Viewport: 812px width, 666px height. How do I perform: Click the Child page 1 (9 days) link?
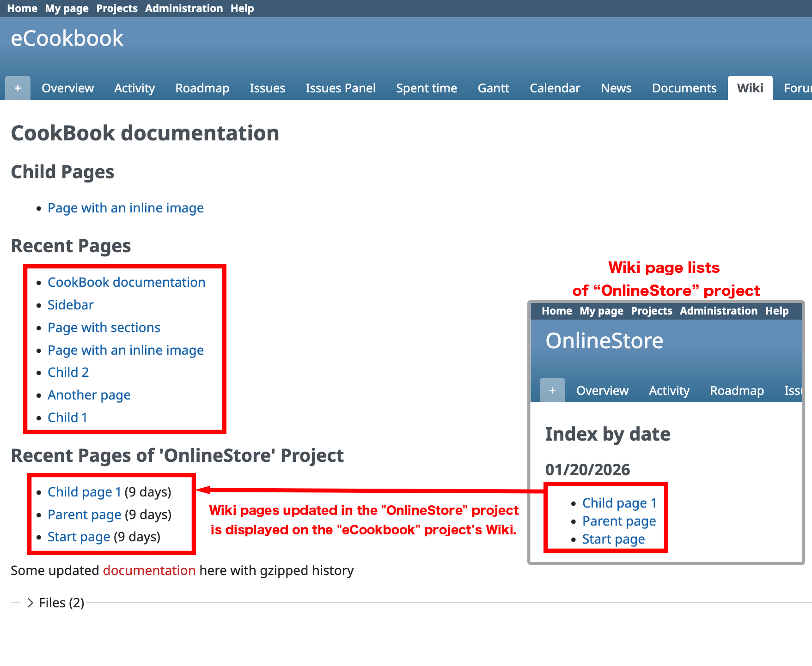(x=84, y=492)
